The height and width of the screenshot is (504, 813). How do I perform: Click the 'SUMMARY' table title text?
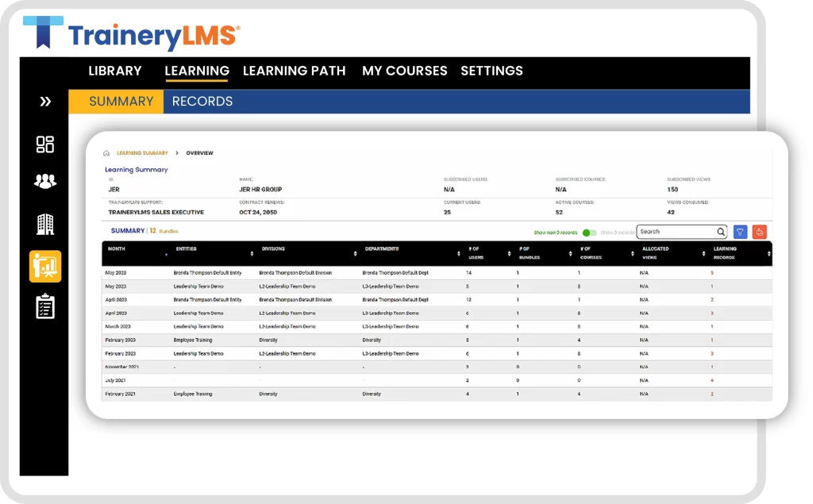(128, 231)
